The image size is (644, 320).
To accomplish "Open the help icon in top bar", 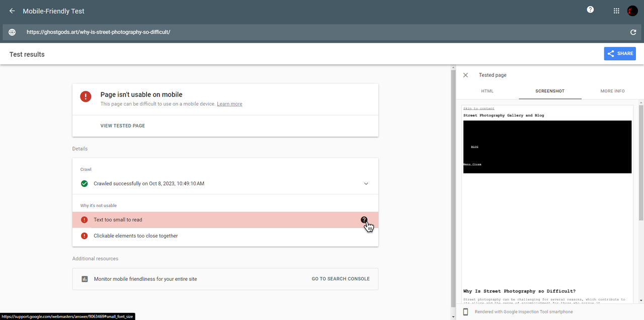I will [591, 10].
